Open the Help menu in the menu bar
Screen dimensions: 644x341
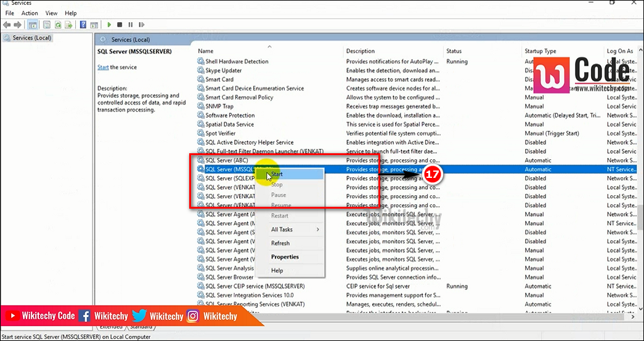(x=71, y=13)
